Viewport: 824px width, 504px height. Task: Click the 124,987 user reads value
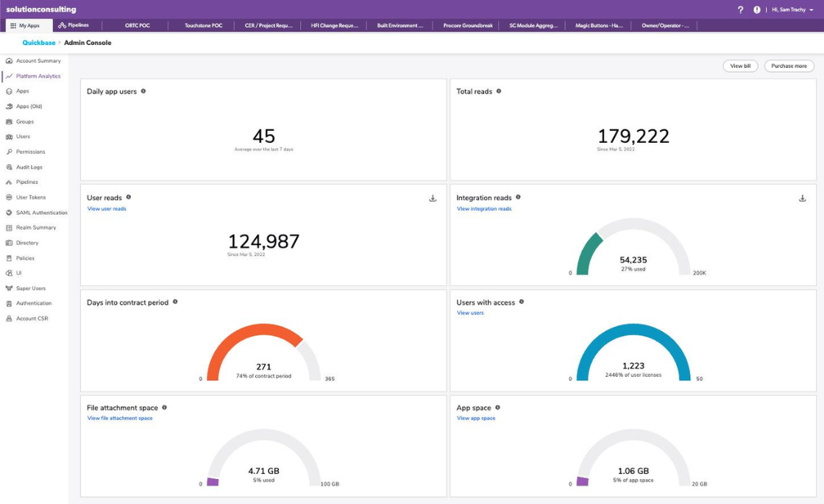point(263,241)
